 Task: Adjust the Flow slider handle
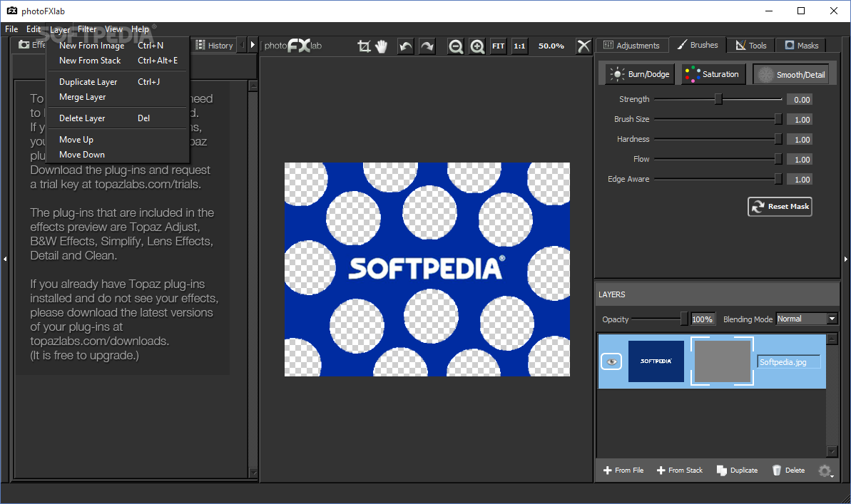tap(778, 159)
